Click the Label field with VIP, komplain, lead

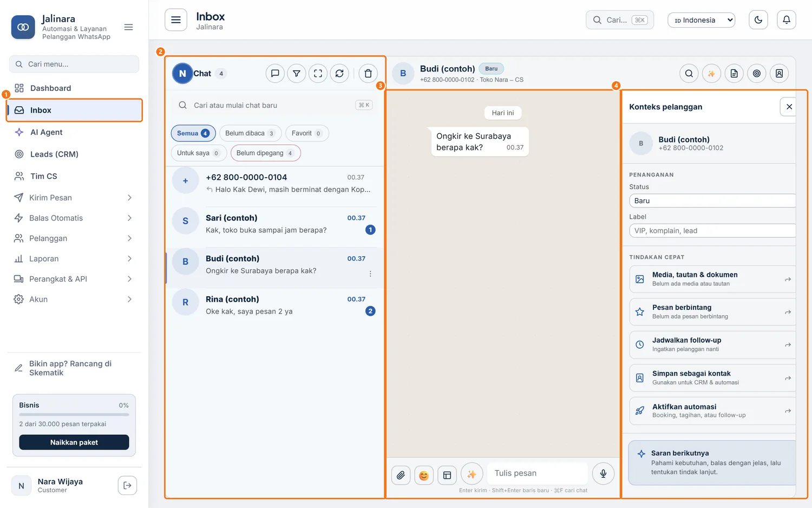click(712, 231)
